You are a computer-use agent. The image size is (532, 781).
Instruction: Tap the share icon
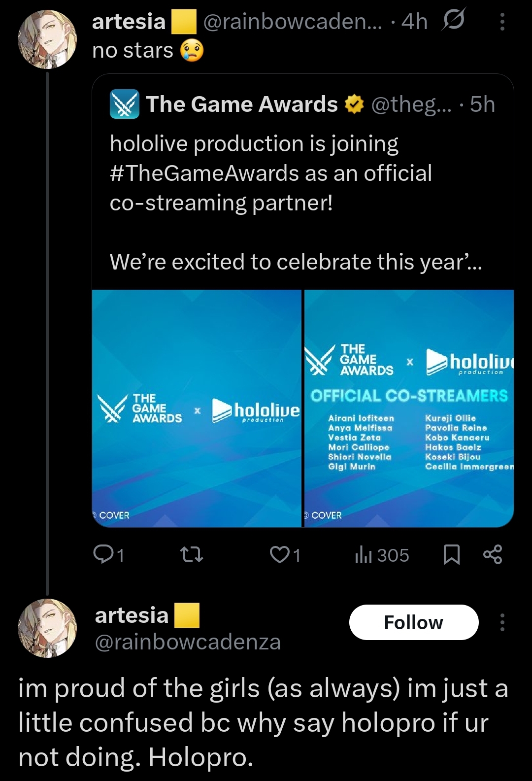click(493, 555)
